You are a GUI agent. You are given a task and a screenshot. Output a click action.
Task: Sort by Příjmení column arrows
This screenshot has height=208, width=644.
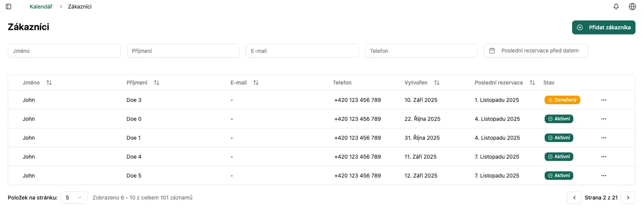pos(156,82)
